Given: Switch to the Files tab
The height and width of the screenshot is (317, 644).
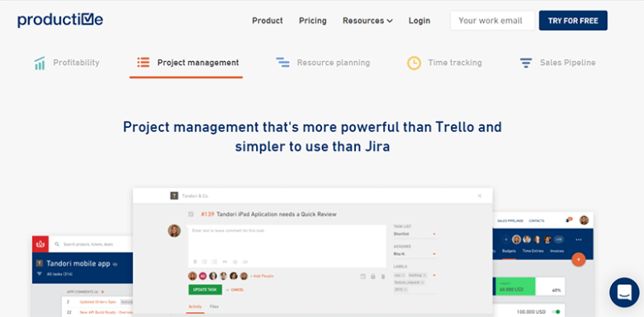Looking at the screenshot, I should (x=214, y=307).
